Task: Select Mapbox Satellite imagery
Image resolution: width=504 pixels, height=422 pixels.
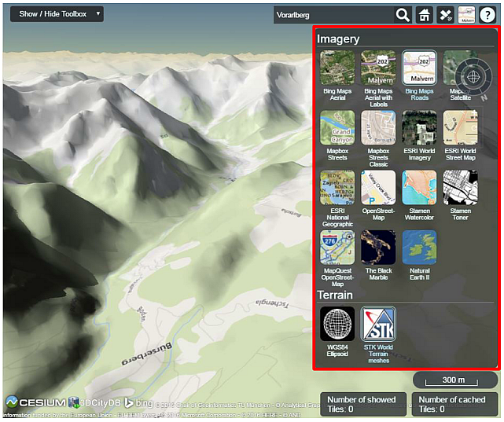Action: pyautogui.click(x=460, y=68)
